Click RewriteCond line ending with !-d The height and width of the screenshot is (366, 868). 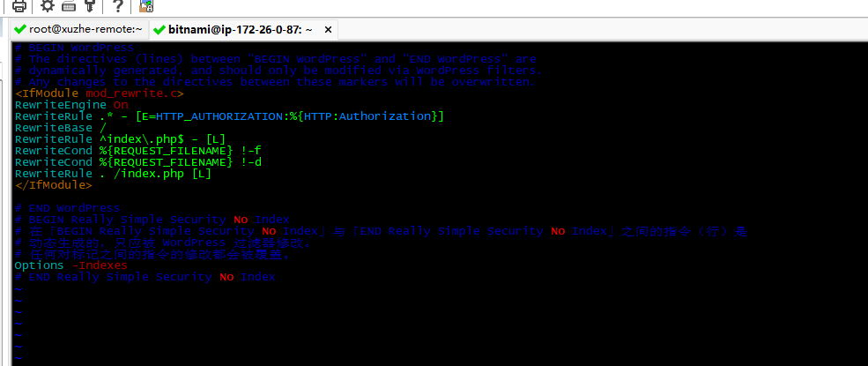point(137,162)
